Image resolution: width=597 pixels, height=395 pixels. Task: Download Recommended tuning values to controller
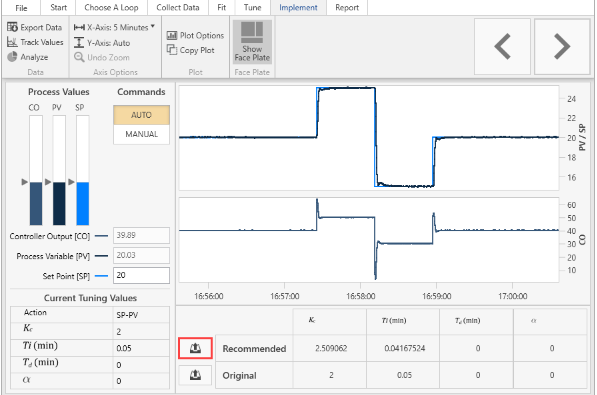(x=195, y=348)
